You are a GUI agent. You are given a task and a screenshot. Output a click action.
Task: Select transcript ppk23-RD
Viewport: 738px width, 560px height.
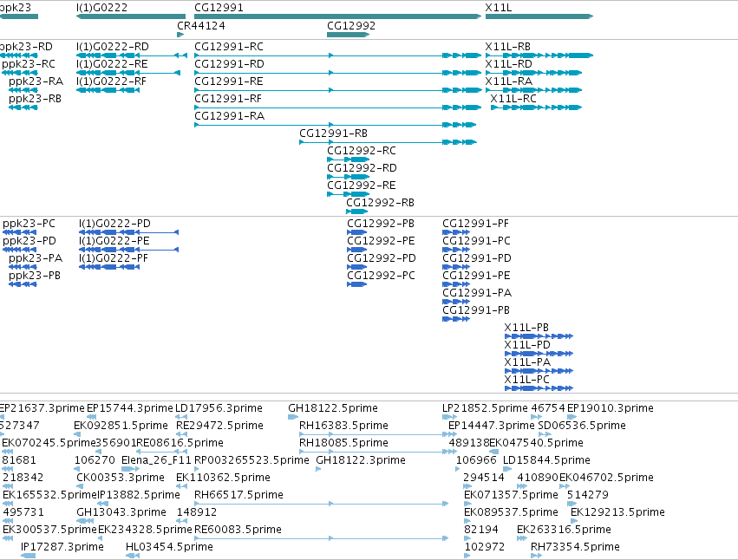tap(19, 55)
